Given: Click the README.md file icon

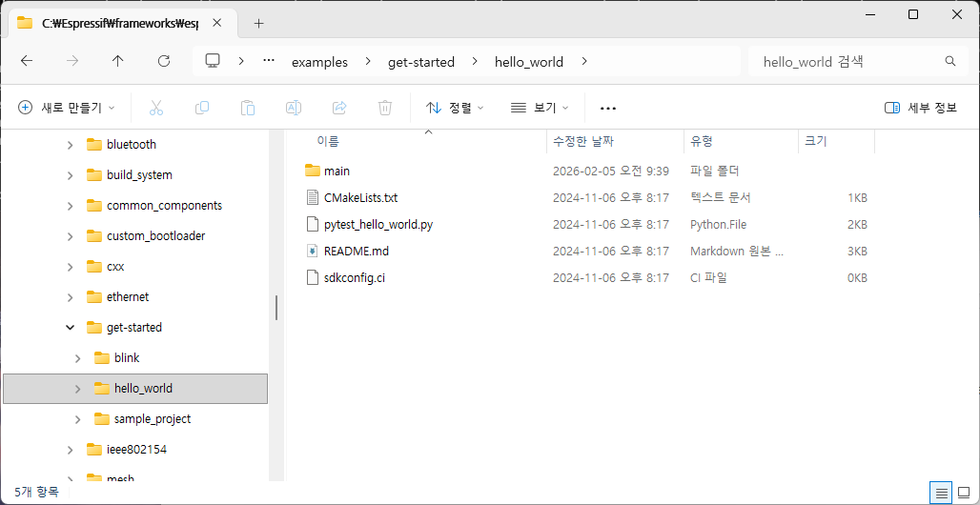Looking at the screenshot, I should pyautogui.click(x=313, y=251).
